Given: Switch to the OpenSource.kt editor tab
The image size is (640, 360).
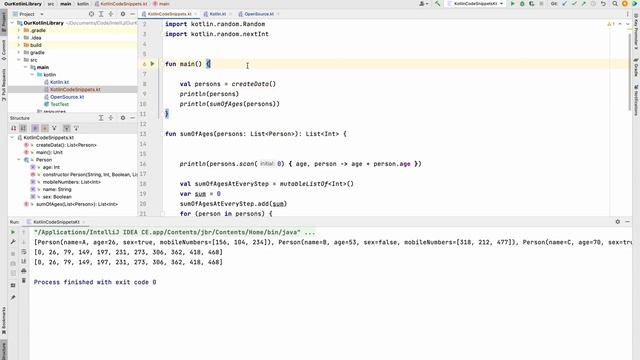Looking at the screenshot, I should point(259,14).
